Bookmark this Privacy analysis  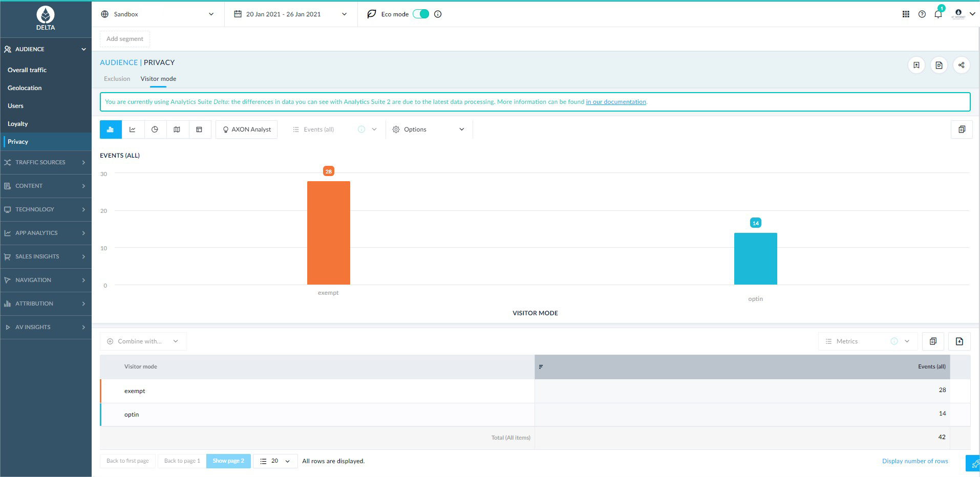click(916, 65)
